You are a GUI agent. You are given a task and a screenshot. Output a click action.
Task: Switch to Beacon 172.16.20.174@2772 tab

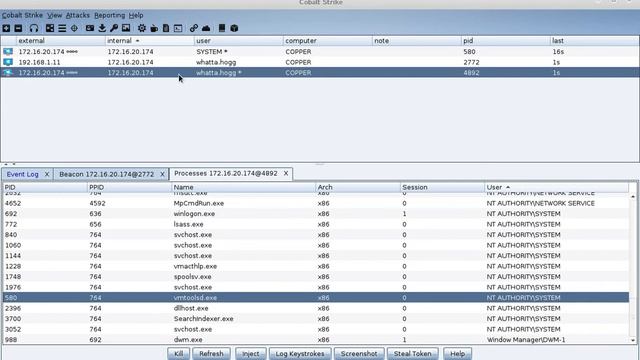(x=107, y=174)
